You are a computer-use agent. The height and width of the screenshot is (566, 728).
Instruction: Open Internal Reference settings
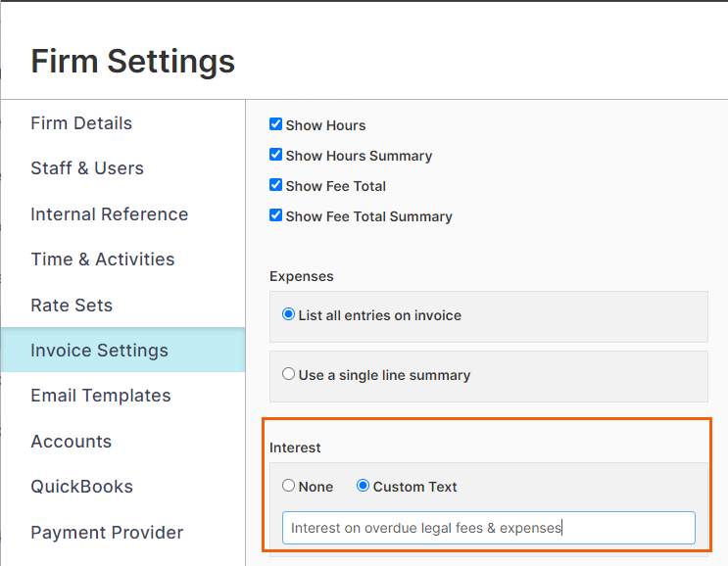click(x=109, y=214)
